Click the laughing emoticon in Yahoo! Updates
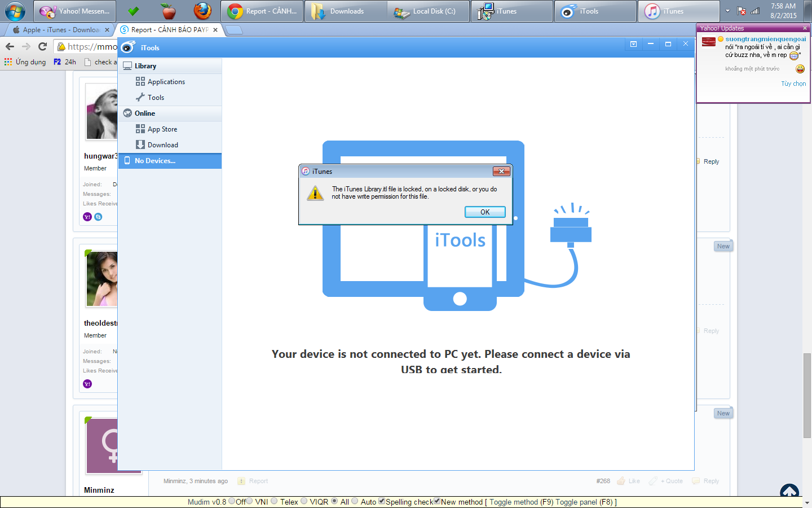Screen dimensions: 812x508 click(800, 69)
